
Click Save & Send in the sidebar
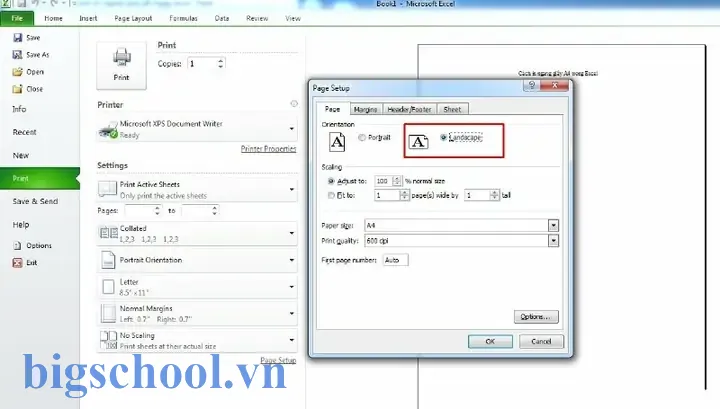(35, 202)
